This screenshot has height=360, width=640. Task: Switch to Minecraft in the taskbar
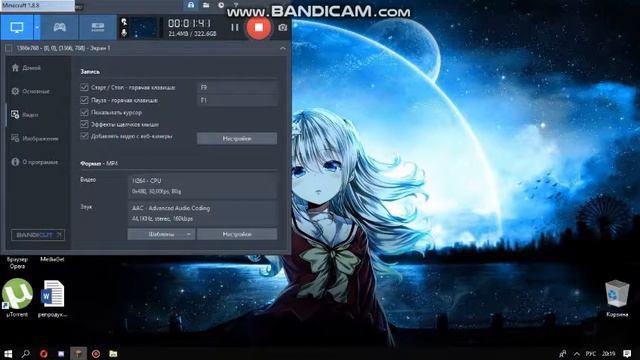[78, 353]
